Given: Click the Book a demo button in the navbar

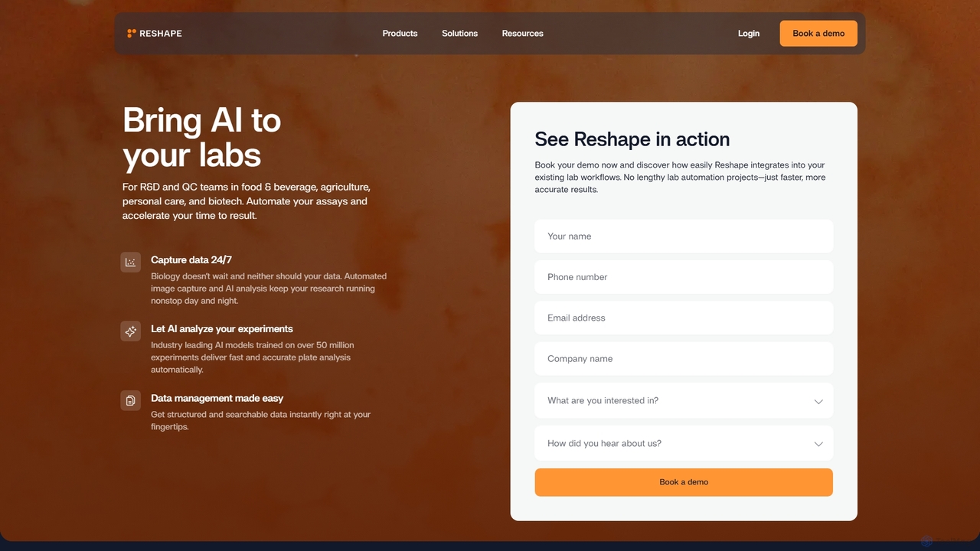Looking at the screenshot, I should click(818, 34).
